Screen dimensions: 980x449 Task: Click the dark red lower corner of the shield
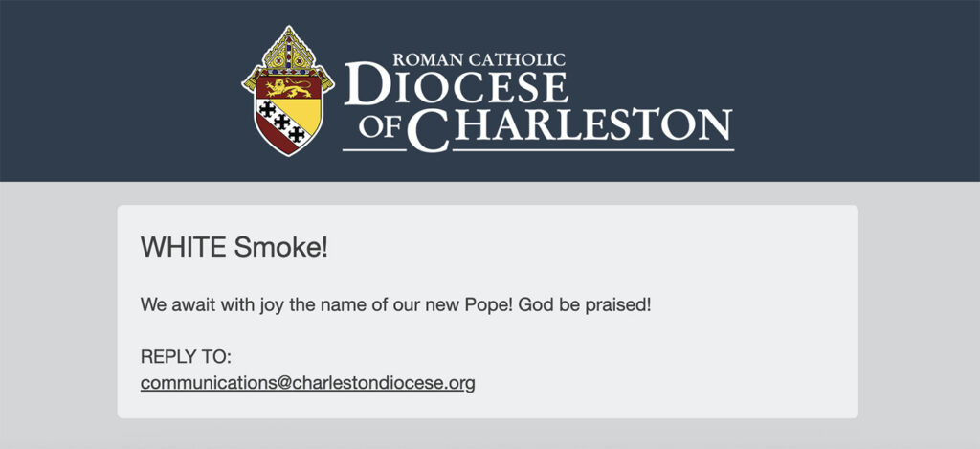click(271, 139)
